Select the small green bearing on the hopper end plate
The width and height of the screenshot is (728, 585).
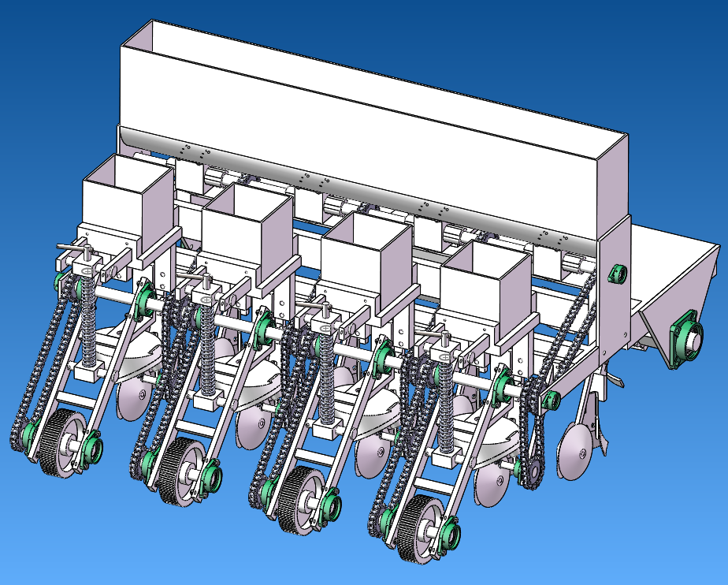pyautogui.click(x=618, y=274)
